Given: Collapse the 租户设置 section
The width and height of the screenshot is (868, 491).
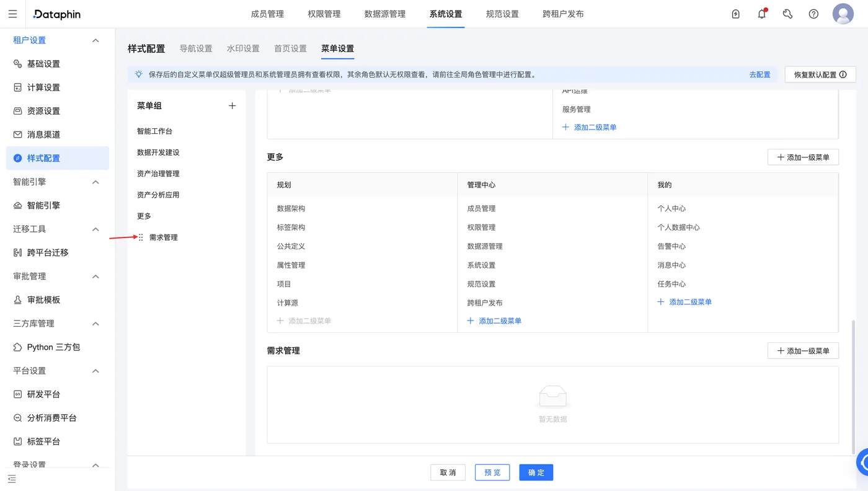Looking at the screenshot, I should click(95, 40).
